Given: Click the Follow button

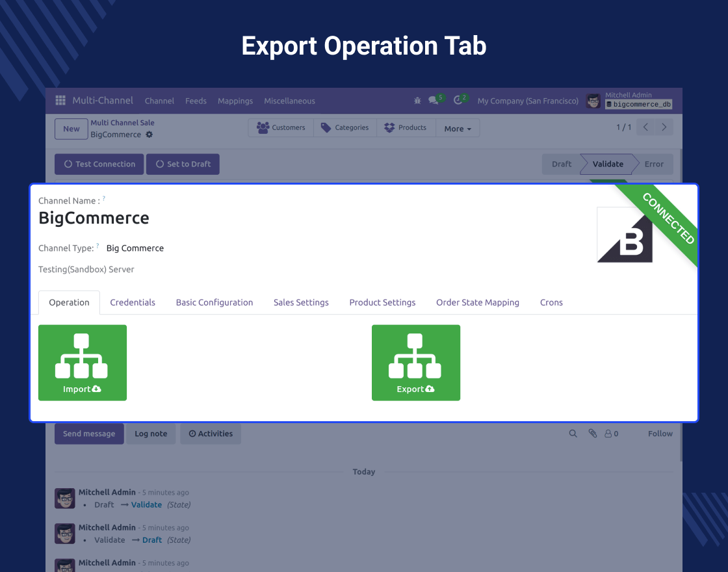Looking at the screenshot, I should coord(660,434).
